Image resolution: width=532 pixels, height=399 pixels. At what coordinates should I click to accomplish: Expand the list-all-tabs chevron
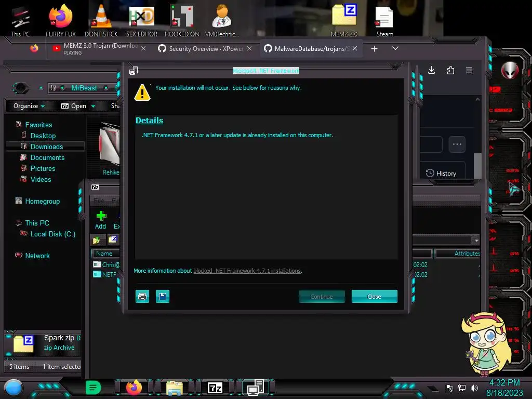(x=395, y=48)
